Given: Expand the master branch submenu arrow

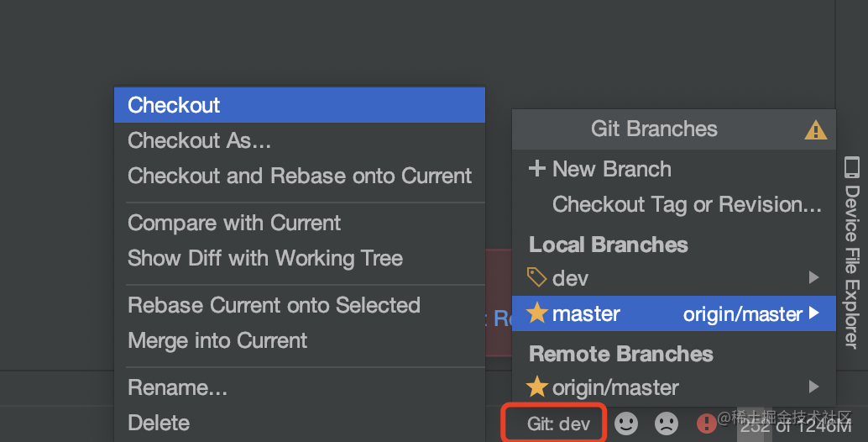Looking at the screenshot, I should (x=813, y=313).
